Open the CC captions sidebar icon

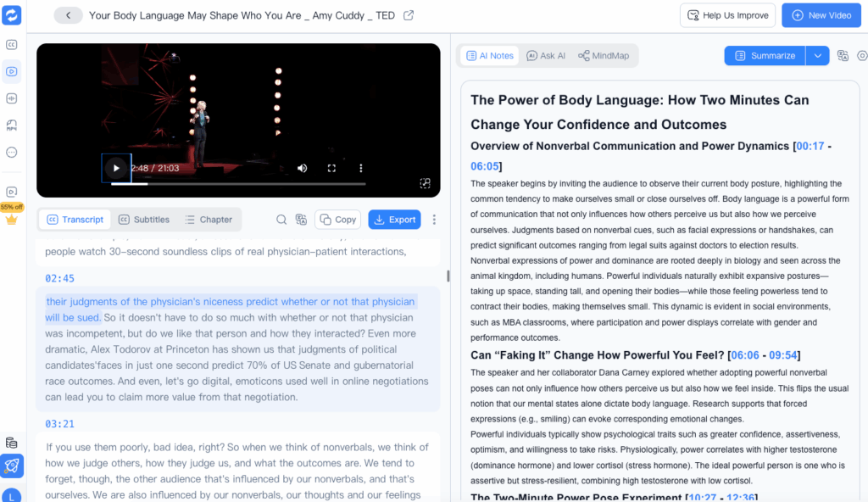pyautogui.click(x=12, y=44)
